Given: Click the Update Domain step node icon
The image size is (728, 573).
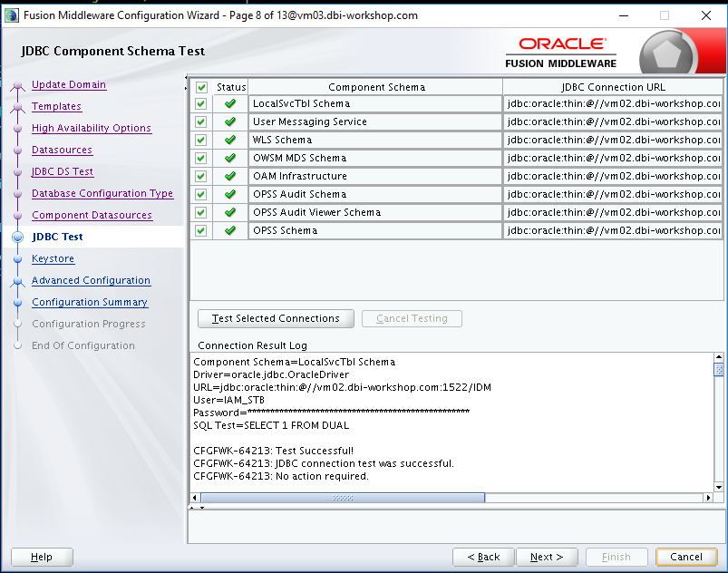Looking at the screenshot, I should tap(17, 85).
